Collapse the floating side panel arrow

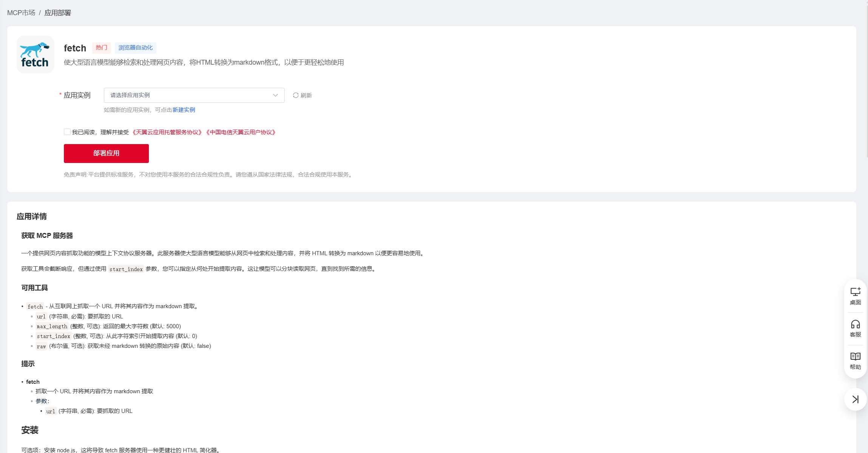pos(855,399)
